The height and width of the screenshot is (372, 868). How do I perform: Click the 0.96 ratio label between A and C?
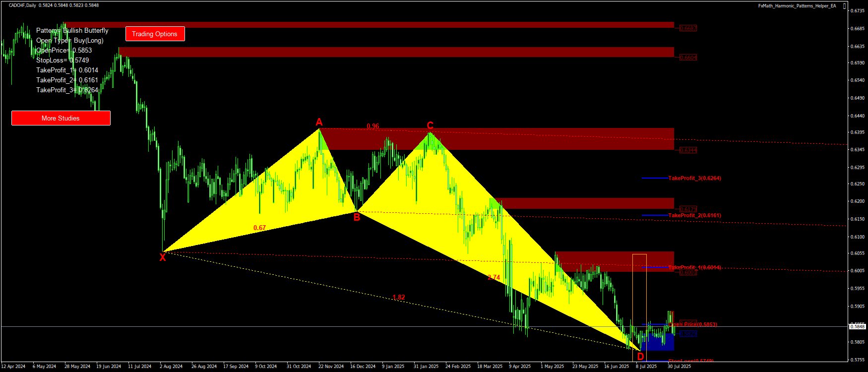373,126
